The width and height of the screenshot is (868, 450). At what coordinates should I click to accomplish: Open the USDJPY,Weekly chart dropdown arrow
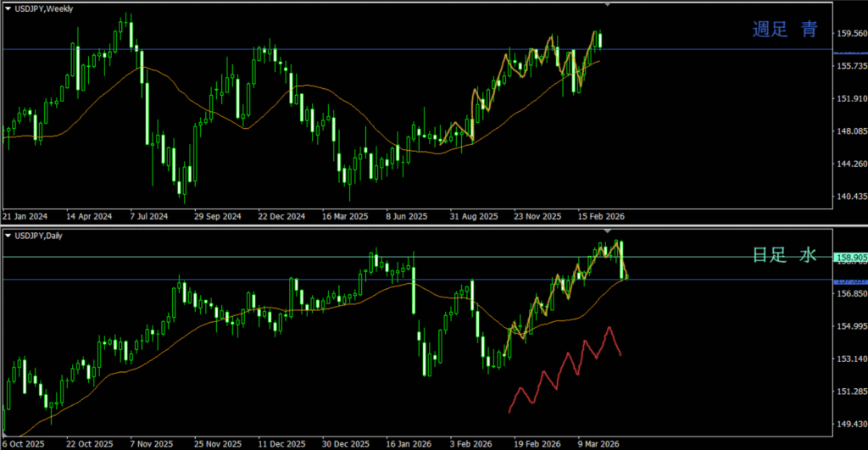(8, 8)
